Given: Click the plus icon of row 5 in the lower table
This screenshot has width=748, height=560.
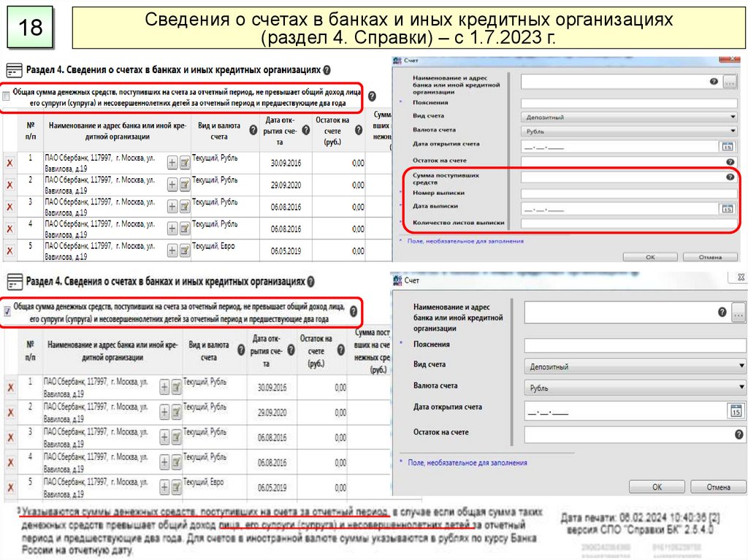Looking at the screenshot, I should click(164, 487).
